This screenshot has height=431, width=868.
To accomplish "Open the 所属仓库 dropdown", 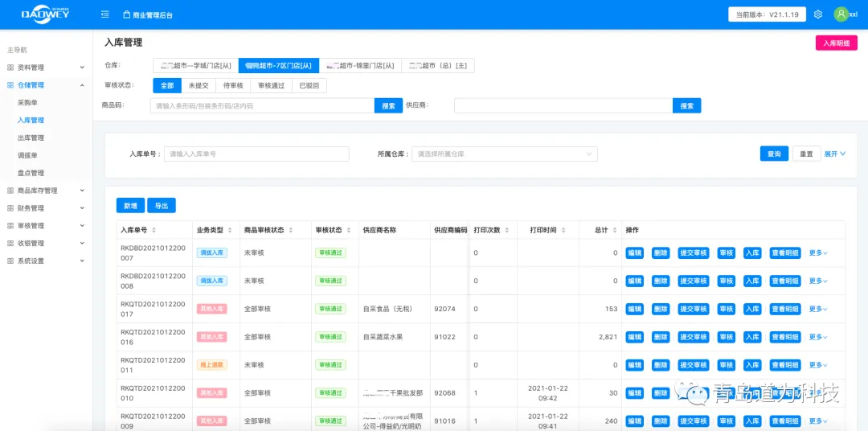I will pyautogui.click(x=504, y=154).
